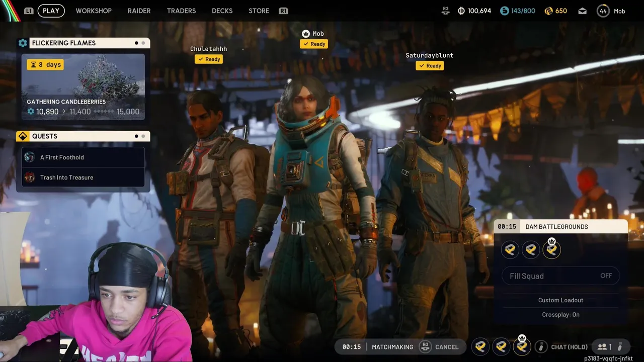This screenshot has height=362, width=644.
Task: Click the 11,400 next milestone value
Action: coord(80,112)
